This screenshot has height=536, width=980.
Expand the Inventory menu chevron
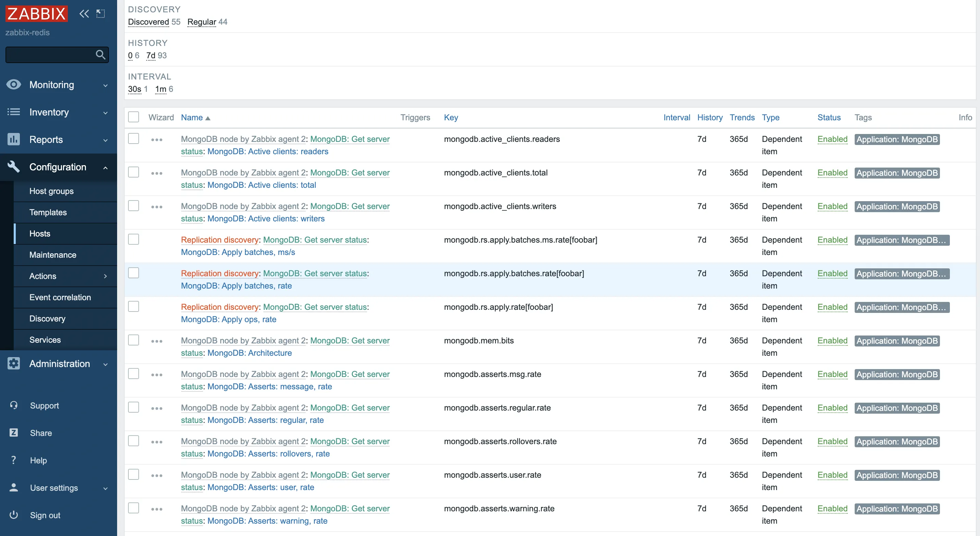coord(105,113)
